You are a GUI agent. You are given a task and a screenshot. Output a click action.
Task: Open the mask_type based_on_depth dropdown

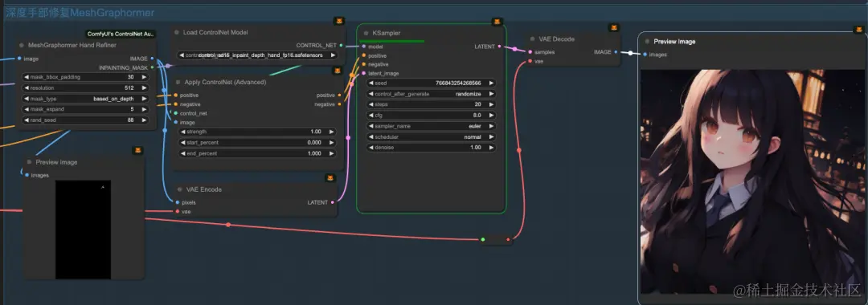coord(86,99)
